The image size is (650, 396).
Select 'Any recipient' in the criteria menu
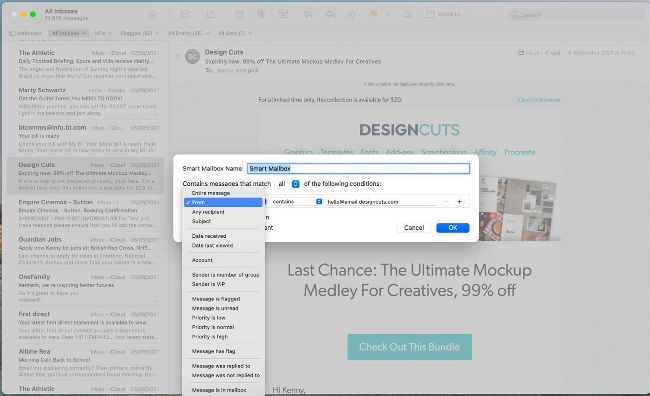[208, 212]
